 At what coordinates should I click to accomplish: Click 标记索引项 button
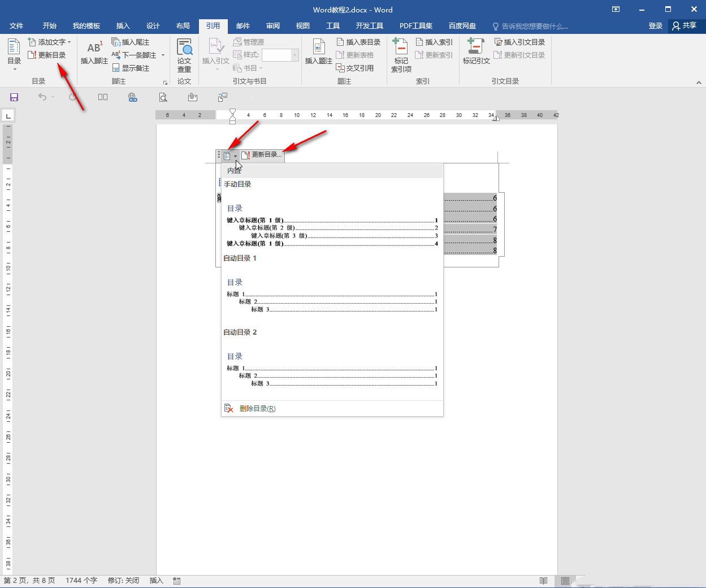[x=401, y=55]
